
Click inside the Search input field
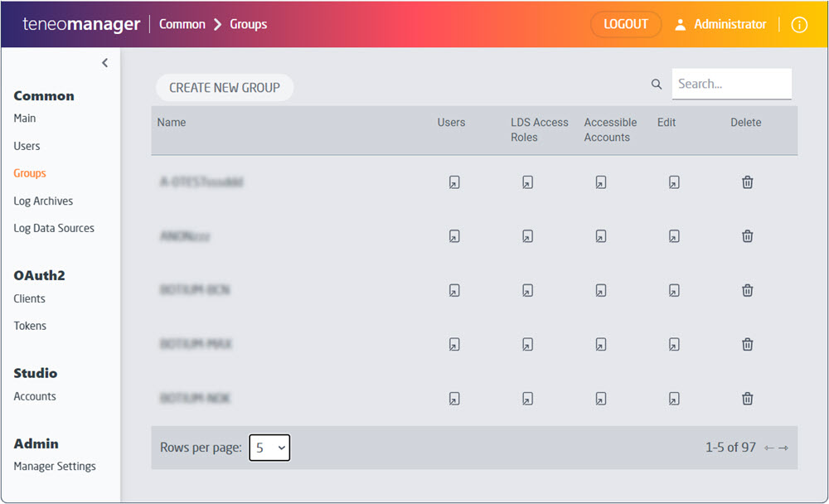pos(731,84)
